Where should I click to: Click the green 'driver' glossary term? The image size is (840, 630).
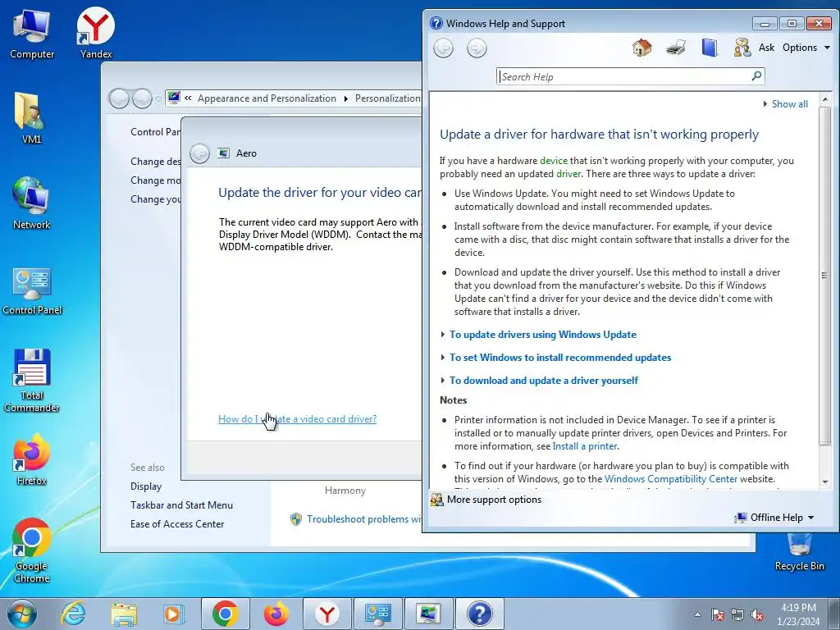tap(568, 174)
